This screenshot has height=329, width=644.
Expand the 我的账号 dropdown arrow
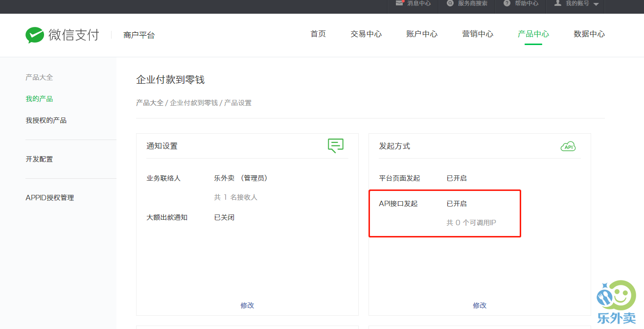[596, 4]
